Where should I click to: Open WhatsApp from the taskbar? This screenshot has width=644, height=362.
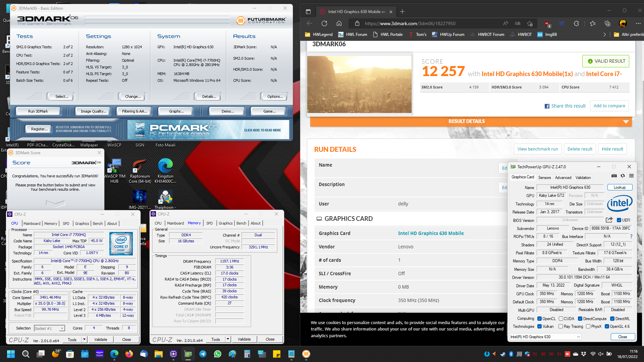(x=218, y=354)
